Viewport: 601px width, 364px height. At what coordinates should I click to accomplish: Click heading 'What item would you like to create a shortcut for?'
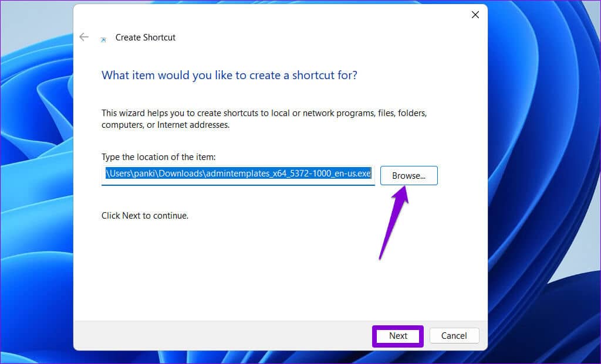(229, 75)
